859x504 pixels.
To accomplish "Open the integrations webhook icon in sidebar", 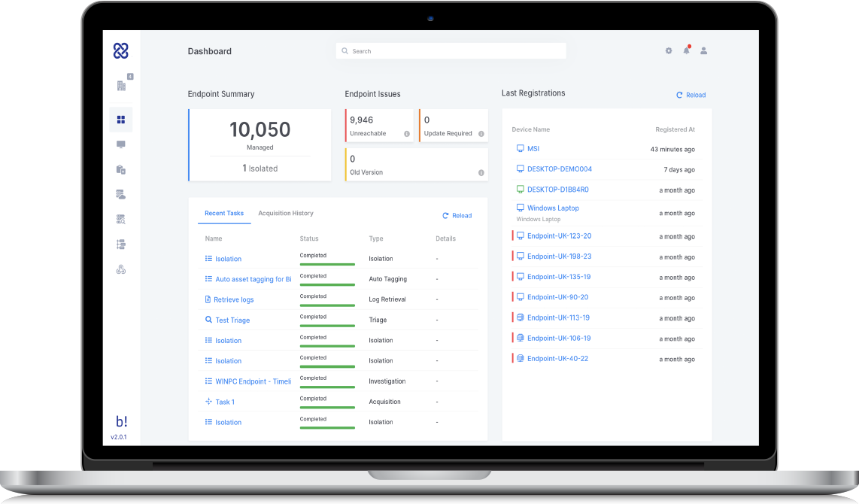I will 121,270.
